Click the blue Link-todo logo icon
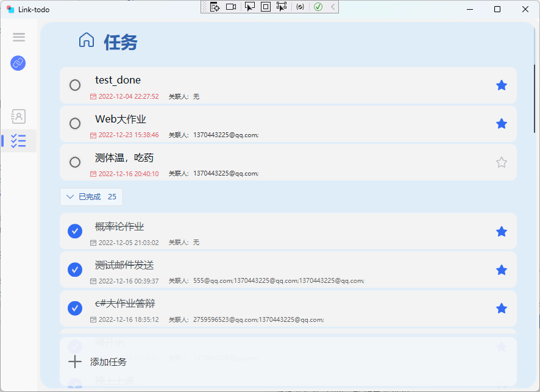This screenshot has width=540, height=392. click(18, 63)
